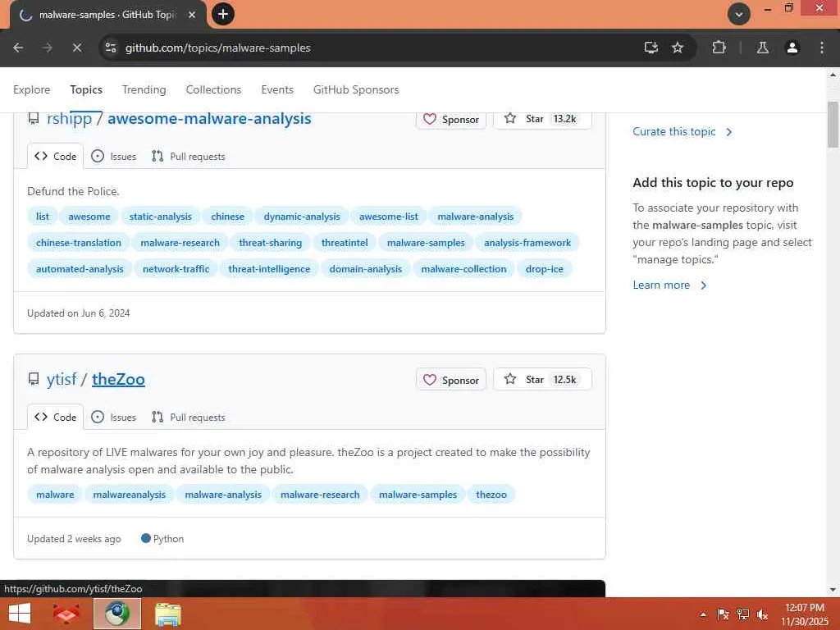Click the scrollbar down arrow
The image size is (840, 630).
[x=833, y=591]
